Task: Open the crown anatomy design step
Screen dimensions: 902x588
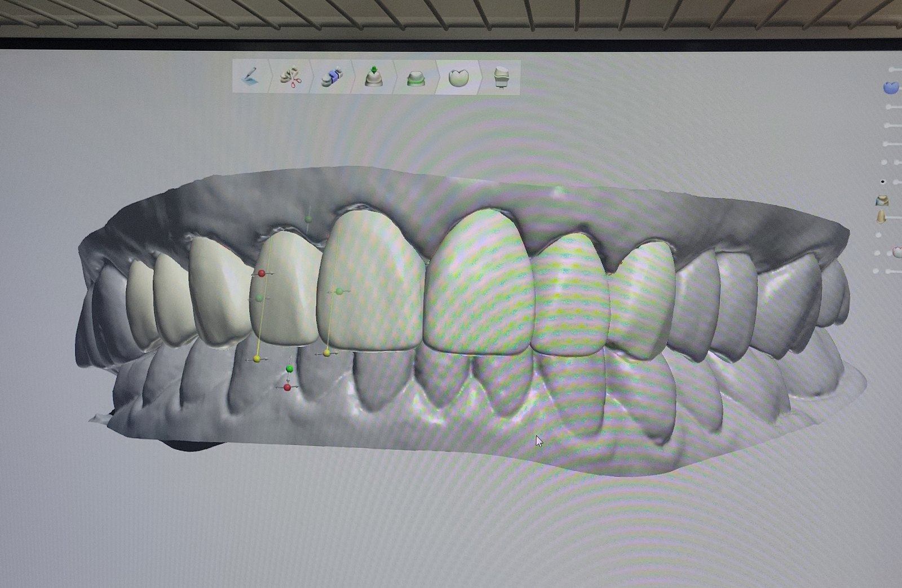Action: [x=459, y=77]
